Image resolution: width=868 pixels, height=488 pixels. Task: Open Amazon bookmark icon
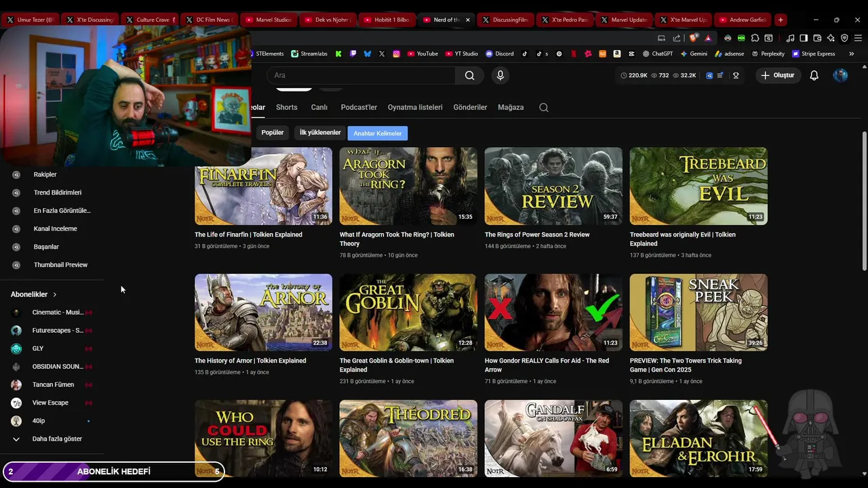[x=616, y=54]
